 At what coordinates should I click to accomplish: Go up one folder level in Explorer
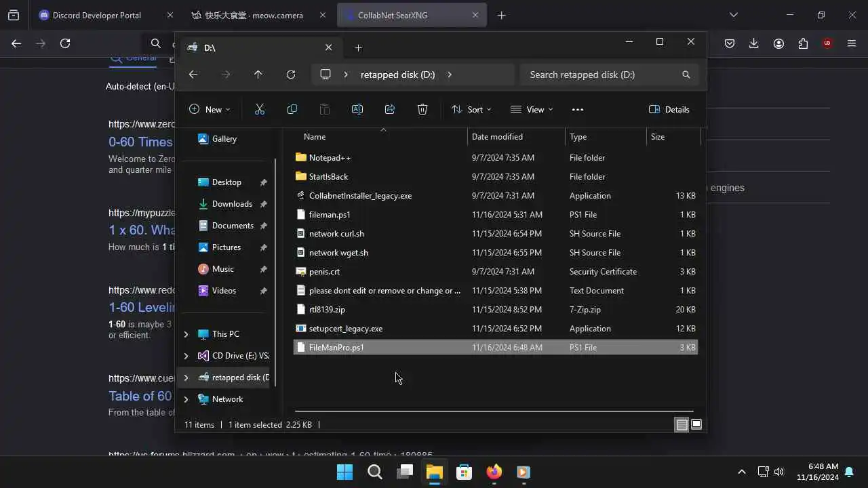point(258,75)
